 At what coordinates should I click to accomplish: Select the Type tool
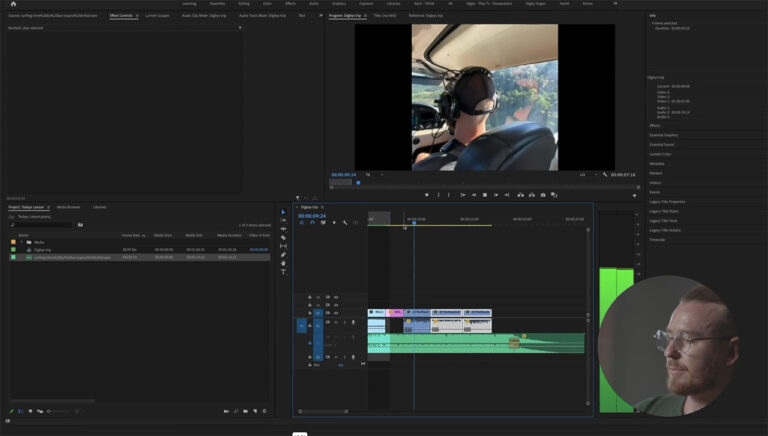283,272
